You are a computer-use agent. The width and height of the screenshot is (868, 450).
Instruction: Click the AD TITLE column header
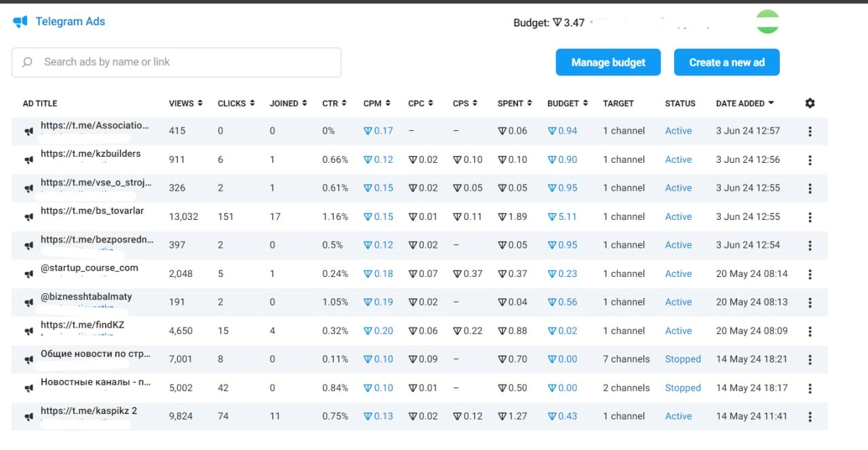click(x=40, y=103)
